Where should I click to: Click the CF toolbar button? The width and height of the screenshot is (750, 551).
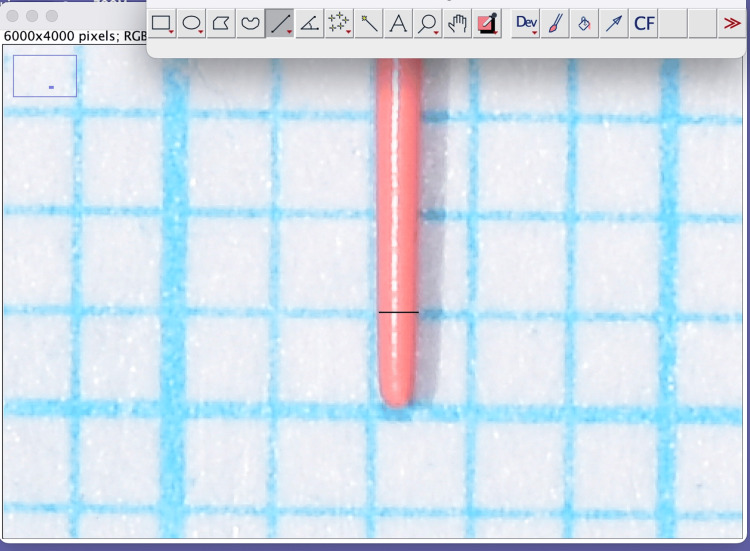(x=644, y=23)
